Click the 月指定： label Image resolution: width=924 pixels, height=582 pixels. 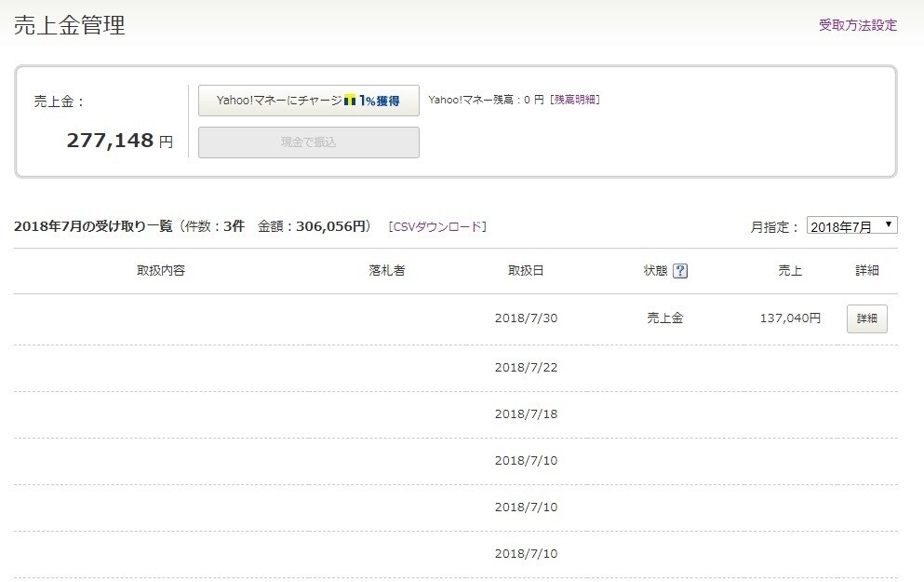[775, 227]
